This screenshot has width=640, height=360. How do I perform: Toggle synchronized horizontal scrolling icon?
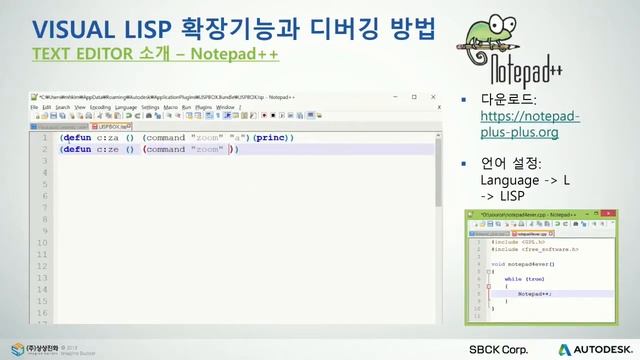click(x=198, y=116)
